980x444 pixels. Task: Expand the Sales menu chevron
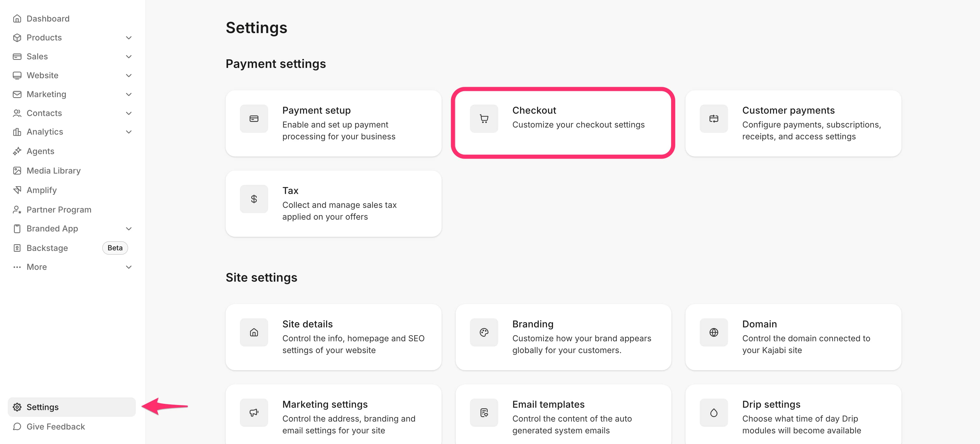(128, 57)
